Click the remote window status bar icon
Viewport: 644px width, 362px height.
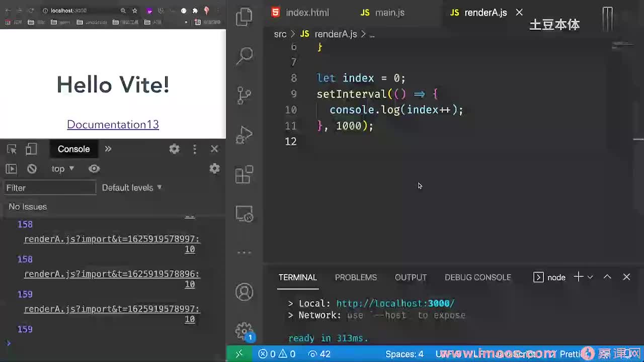[x=239, y=354]
